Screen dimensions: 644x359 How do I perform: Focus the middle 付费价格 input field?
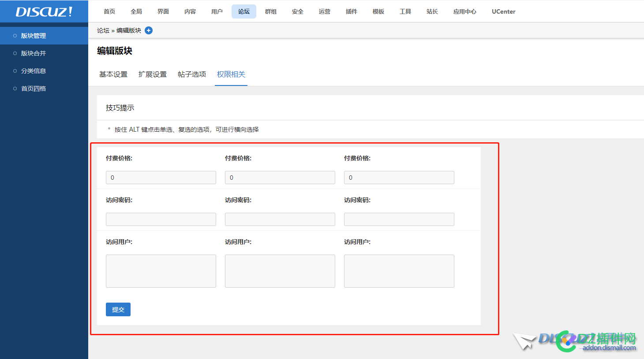click(280, 178)
